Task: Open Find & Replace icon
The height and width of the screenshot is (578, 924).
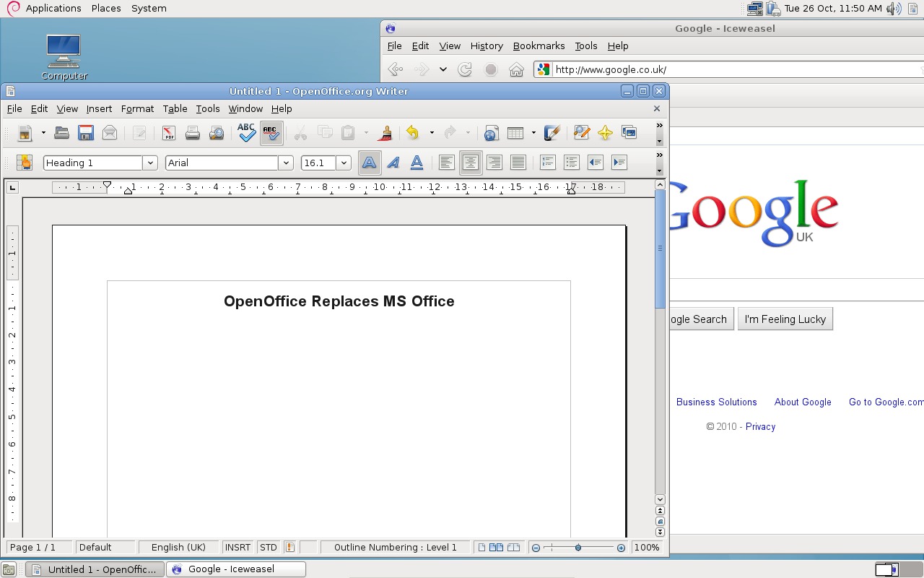Action: (581, 133)
